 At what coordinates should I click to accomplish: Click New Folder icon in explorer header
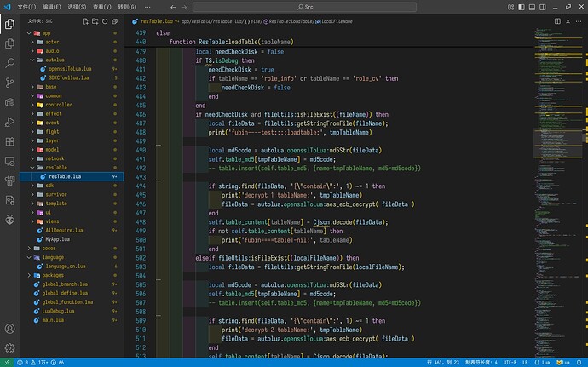tap(95, 21)
